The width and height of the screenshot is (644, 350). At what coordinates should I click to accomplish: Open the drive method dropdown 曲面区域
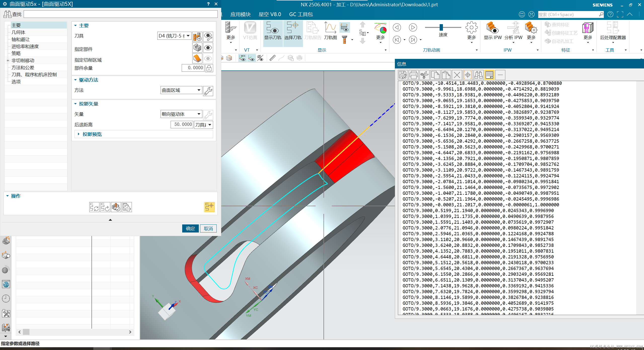[x=181, y=90]
